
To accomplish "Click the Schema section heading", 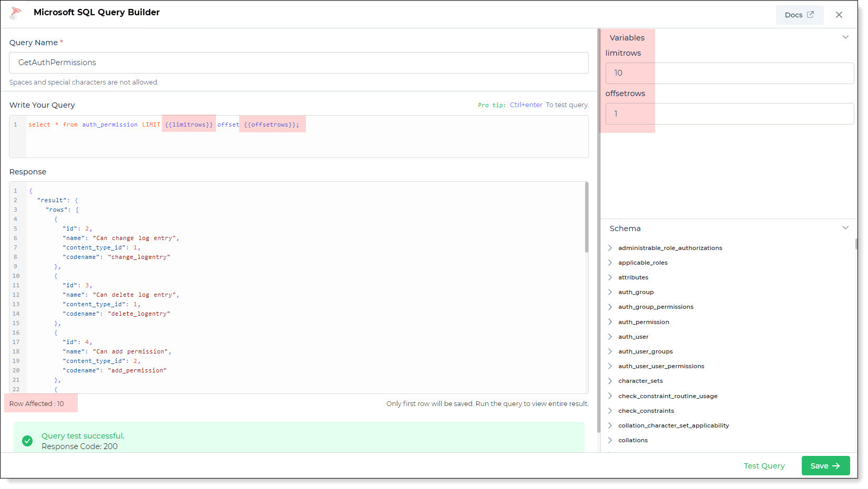I will coord(625,228).
